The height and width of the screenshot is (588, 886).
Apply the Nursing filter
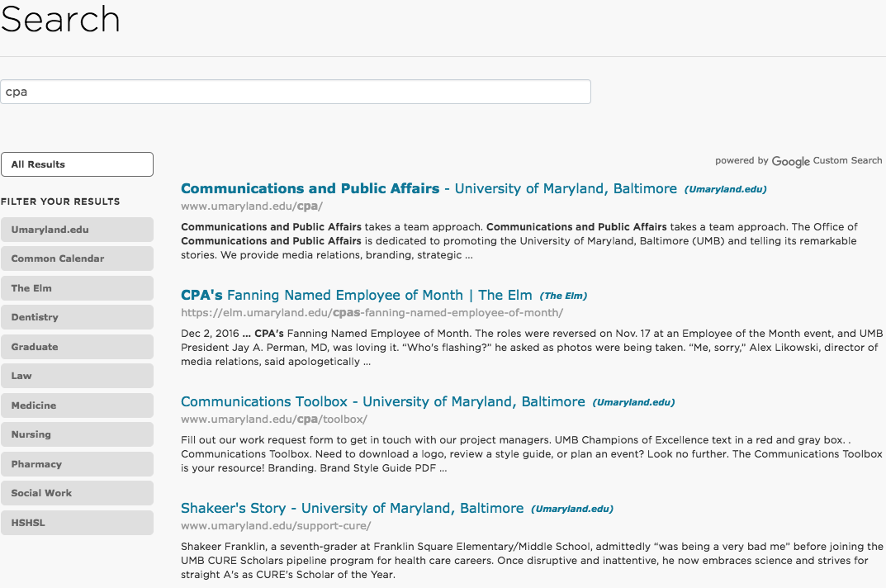point(77,434)
